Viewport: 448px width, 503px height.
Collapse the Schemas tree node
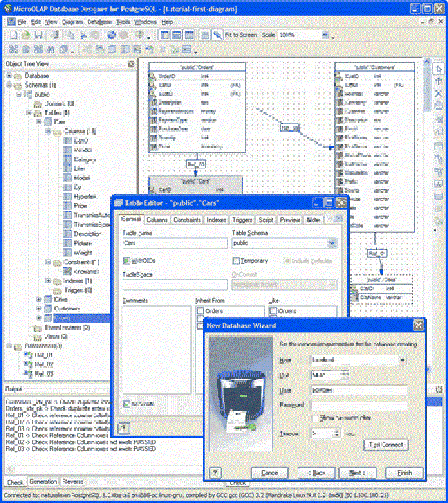pos(9,85)
